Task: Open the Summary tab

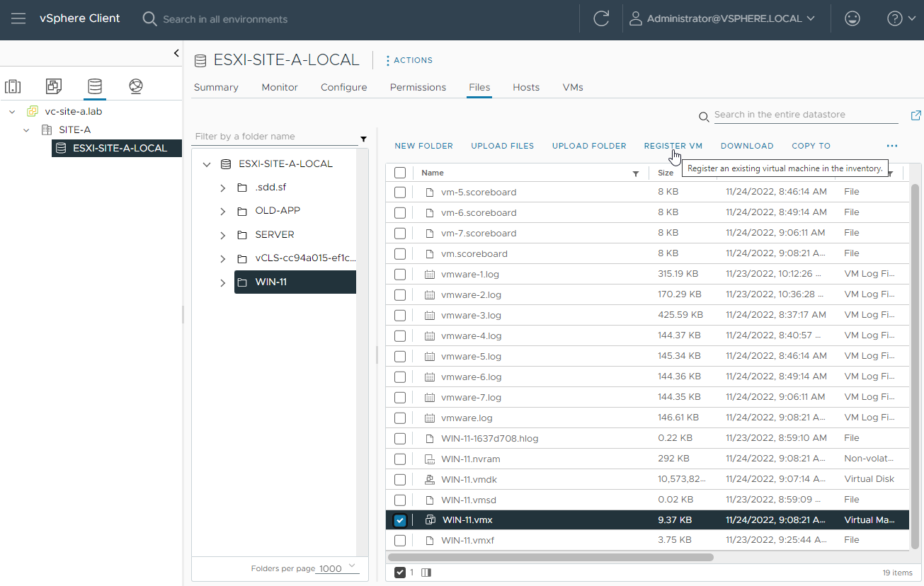Action: pyautogui.click(x=216, y=87)
